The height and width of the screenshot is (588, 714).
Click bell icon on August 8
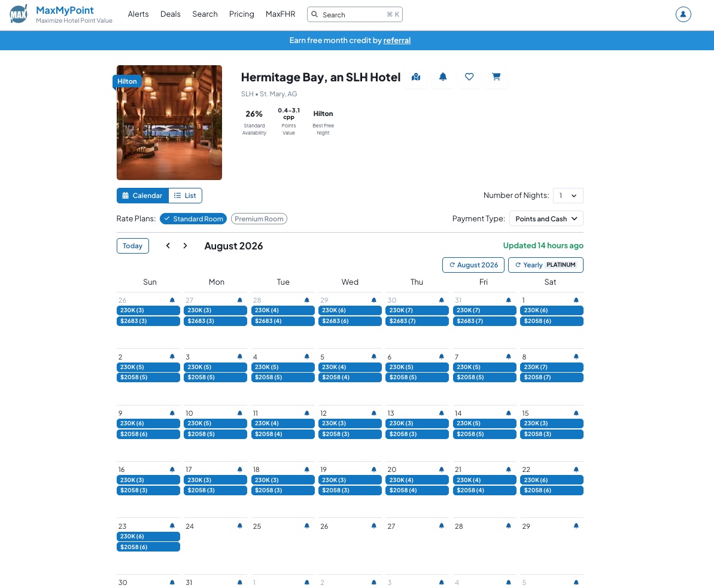pos(576,357)
